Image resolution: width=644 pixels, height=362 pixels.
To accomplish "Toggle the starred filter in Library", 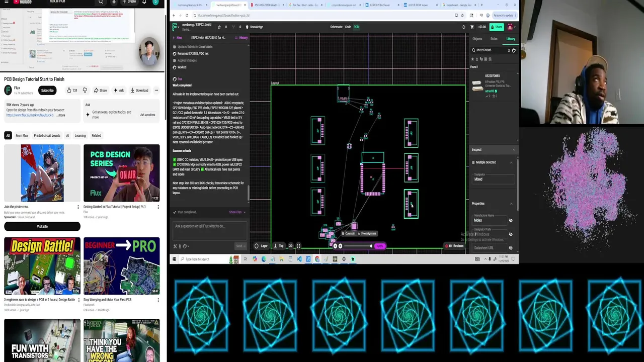I will click(x=472, y=59).
